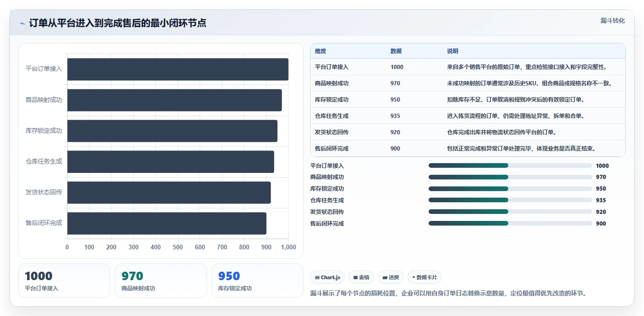
Task: Click the 漏斗转化 label in header
Action: tap(612, 21)
